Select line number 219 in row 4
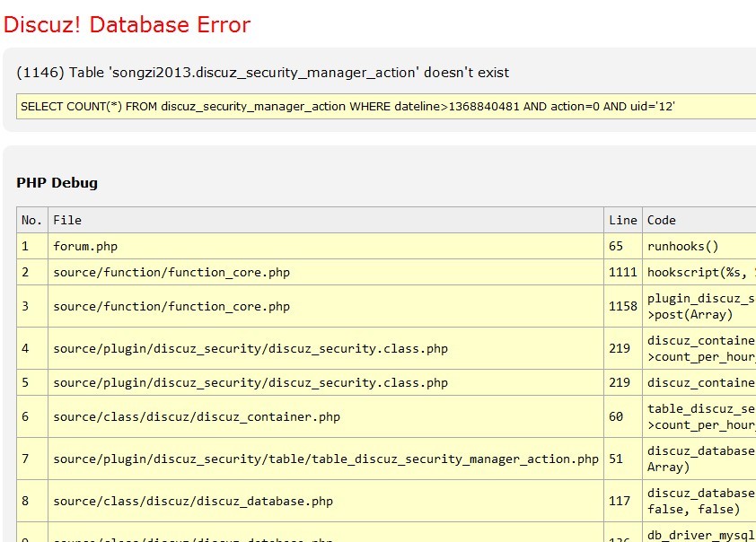Image resolution: width=756 pixels, height=542 pixels. (x=623, y=348)
